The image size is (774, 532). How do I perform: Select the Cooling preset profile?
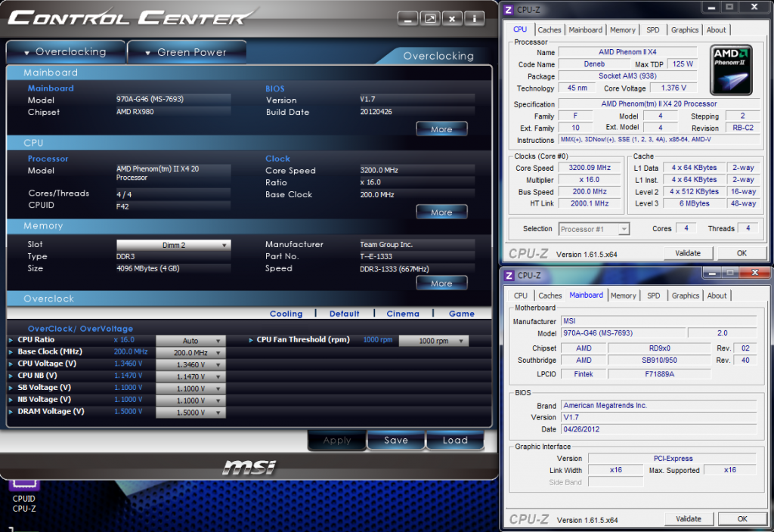[x=286, y=314]
